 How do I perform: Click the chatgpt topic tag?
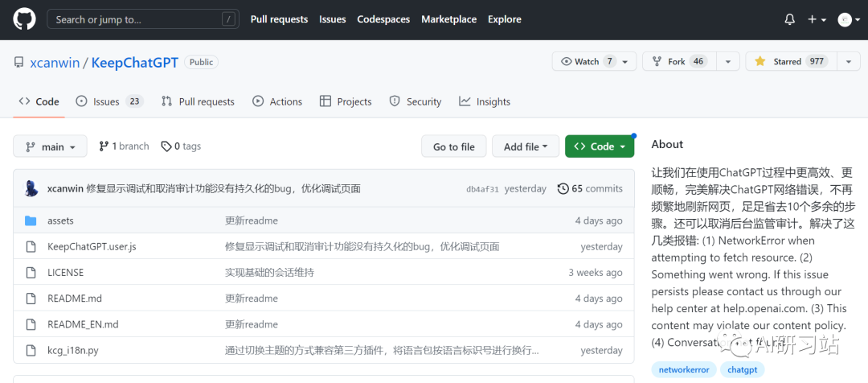[x=743, y=369]
